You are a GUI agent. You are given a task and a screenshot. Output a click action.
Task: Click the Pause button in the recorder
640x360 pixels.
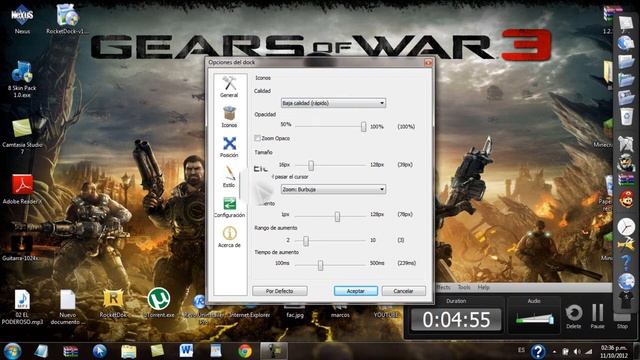(x=598, y=317)
